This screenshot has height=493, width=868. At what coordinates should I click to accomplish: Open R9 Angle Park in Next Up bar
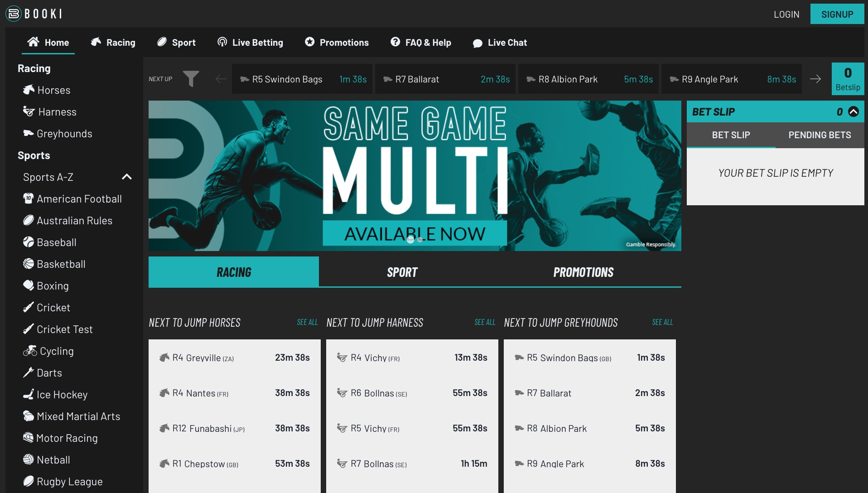click(732, 79)
